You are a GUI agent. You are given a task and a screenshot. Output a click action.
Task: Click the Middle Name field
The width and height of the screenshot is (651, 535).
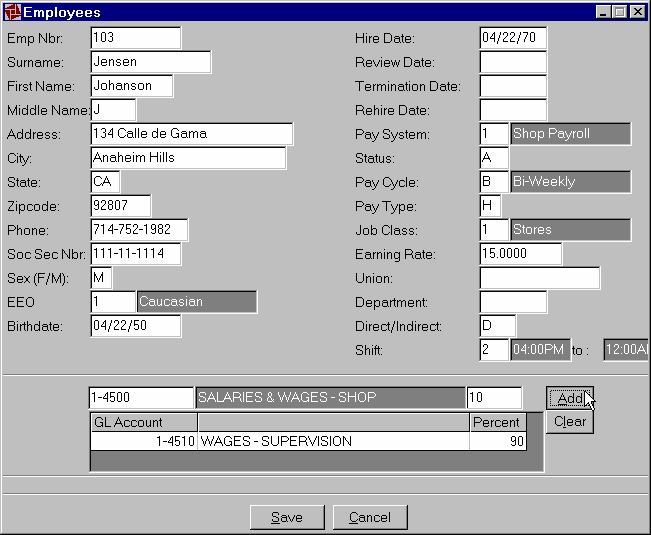pyautogui.click(x=113, y=110)
